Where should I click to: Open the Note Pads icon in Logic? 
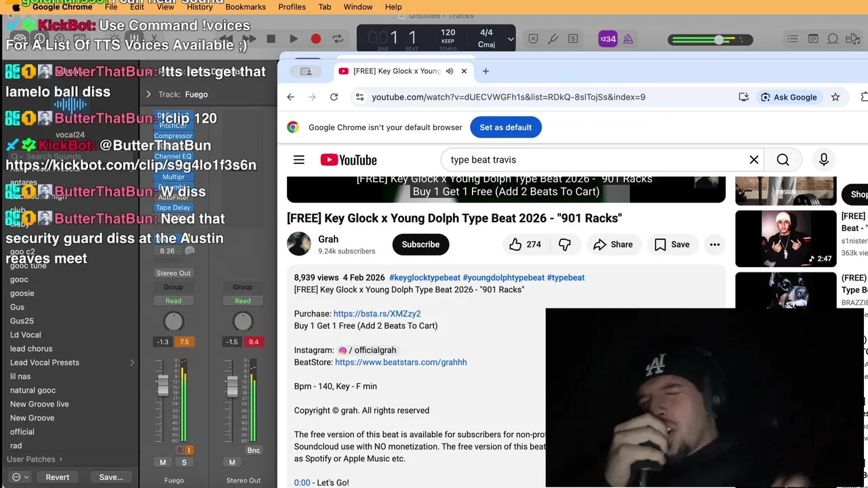click(x=813, y=39)
